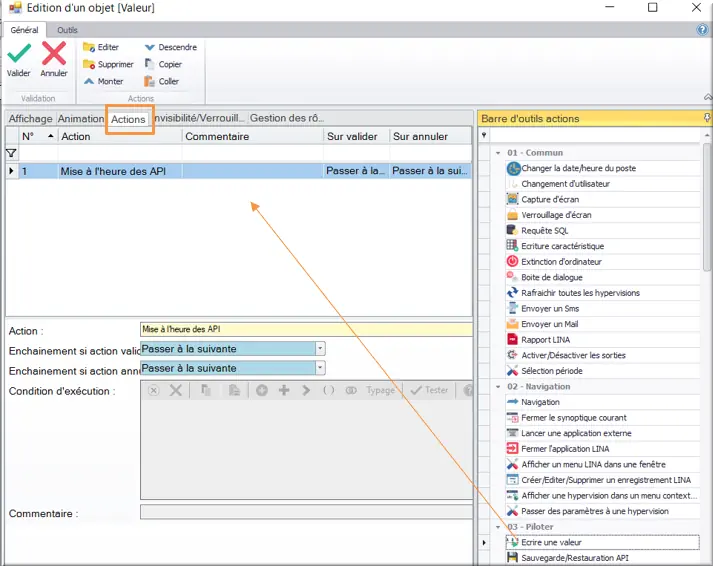Select 'Ecriture caractéristique' action
The image size is (713, 566).
tap(603, 246)
